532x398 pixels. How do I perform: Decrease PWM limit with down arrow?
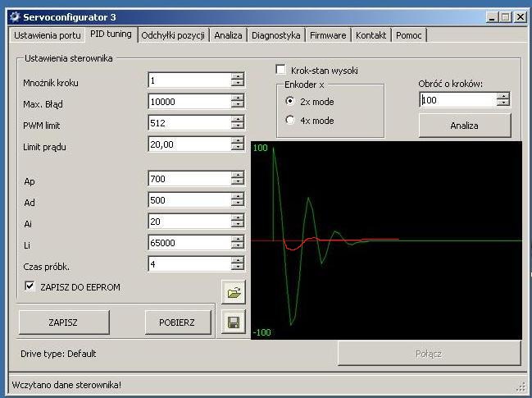(238, 126)
